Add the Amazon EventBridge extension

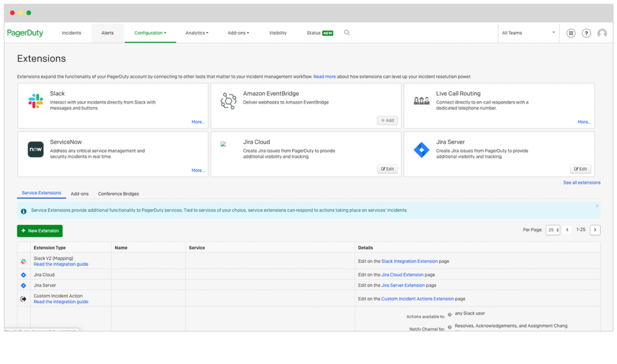(387, 121)
